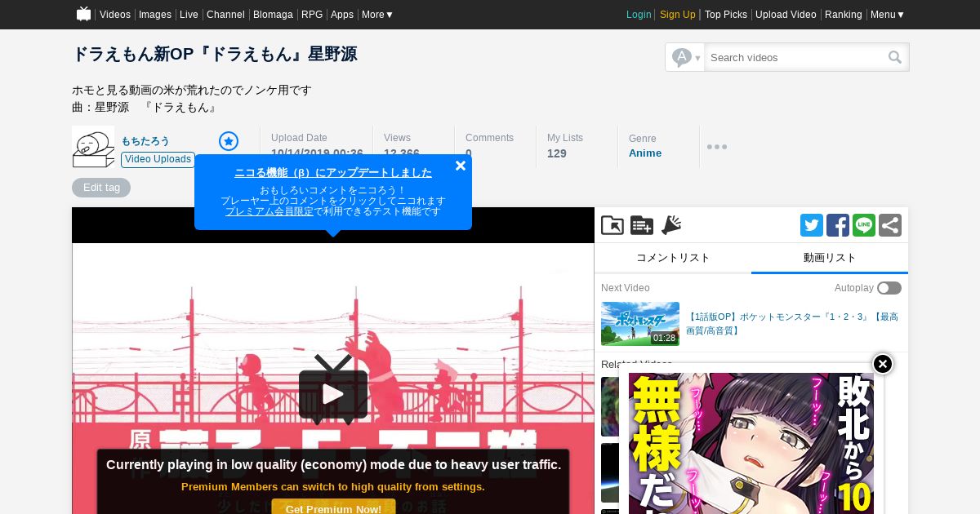Open 【1話版OP】ポケットモンスター video title link
Image resolution: width=980 pixels, height=514 pixels.
click(x=792, y=323)
